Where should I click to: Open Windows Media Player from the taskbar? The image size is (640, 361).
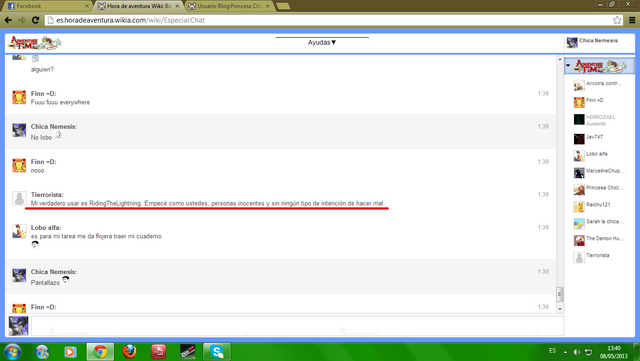70,352
